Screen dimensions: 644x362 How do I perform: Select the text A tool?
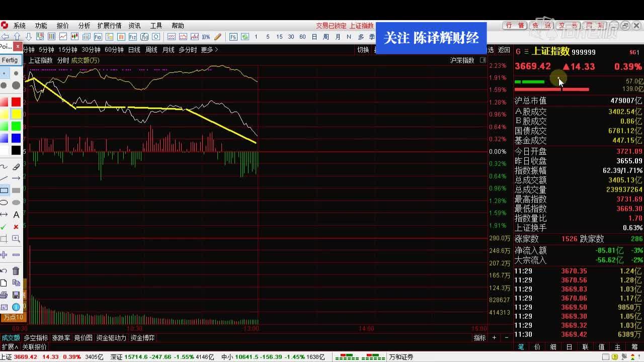16,215
